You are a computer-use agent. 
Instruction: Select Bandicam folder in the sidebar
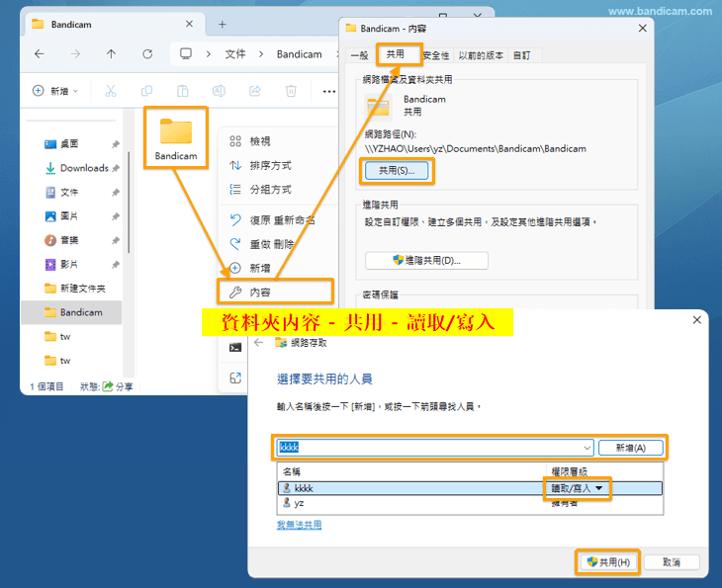71,312
